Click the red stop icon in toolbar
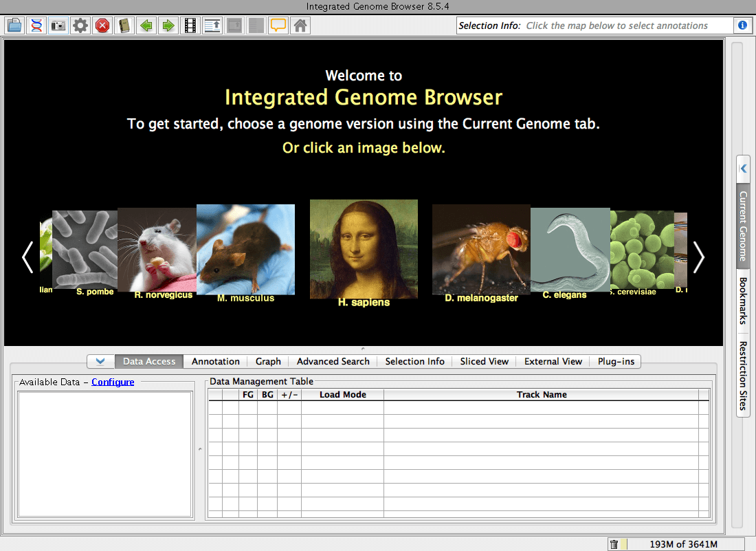Screen dimensions: 756x551 (x=102, y=26)
